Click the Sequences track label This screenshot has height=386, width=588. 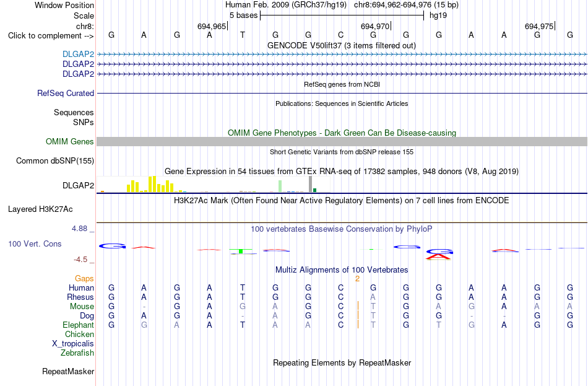click(74, 112)
